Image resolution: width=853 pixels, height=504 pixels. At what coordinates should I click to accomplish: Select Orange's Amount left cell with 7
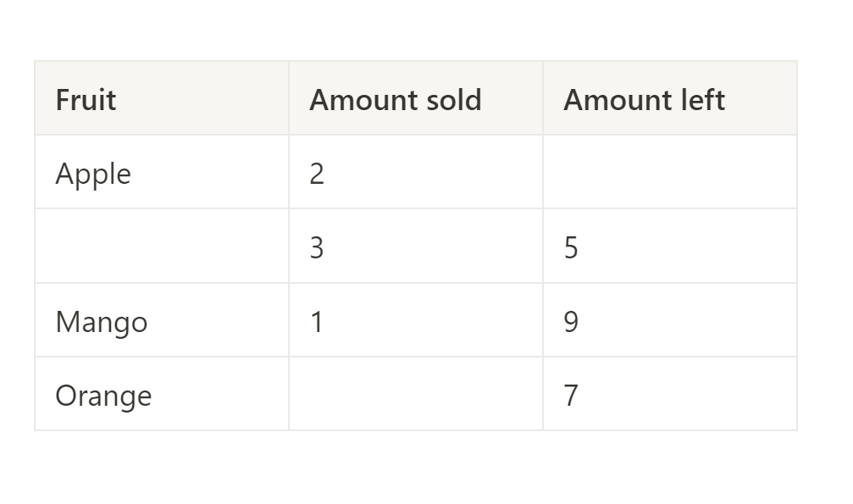(670, 394)
